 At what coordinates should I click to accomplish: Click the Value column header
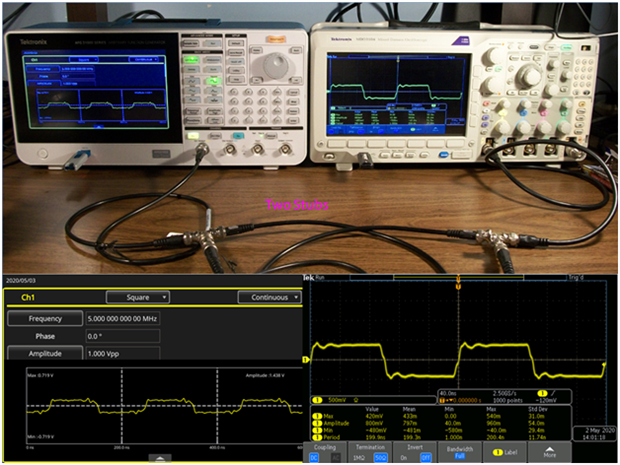(372, 409)
